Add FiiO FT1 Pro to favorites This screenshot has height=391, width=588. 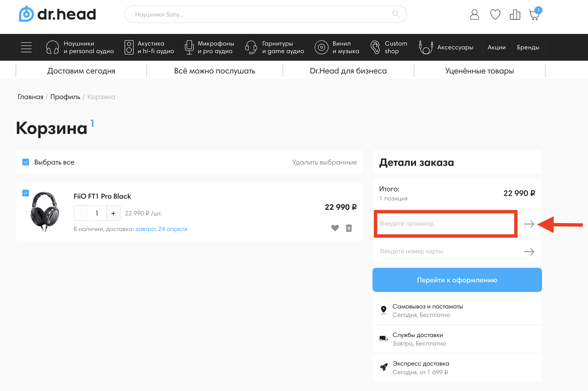point(335,228)
